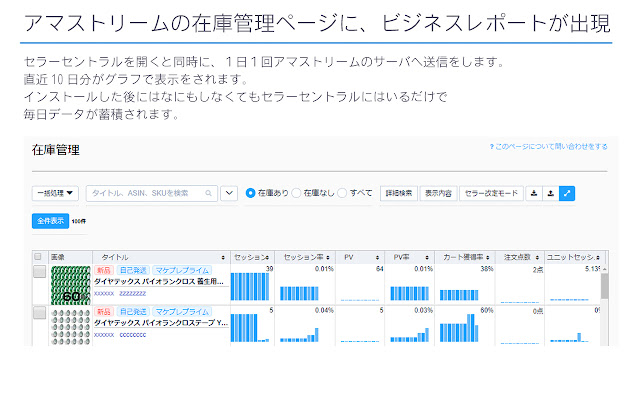Toggle the select-all header checkbox
Image resolution: width=640 pixels, height=400 pixels.
pyautogui.click(x=38, y=257)
